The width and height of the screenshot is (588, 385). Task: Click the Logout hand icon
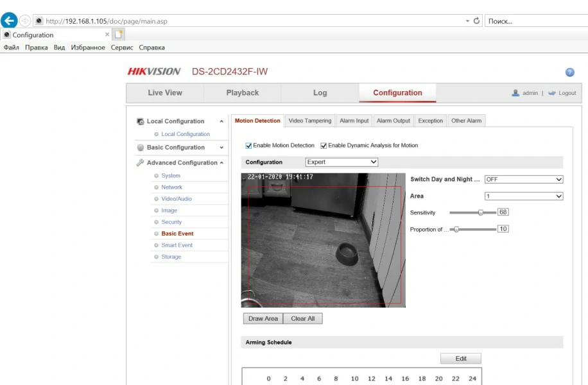tap(553, 92)
